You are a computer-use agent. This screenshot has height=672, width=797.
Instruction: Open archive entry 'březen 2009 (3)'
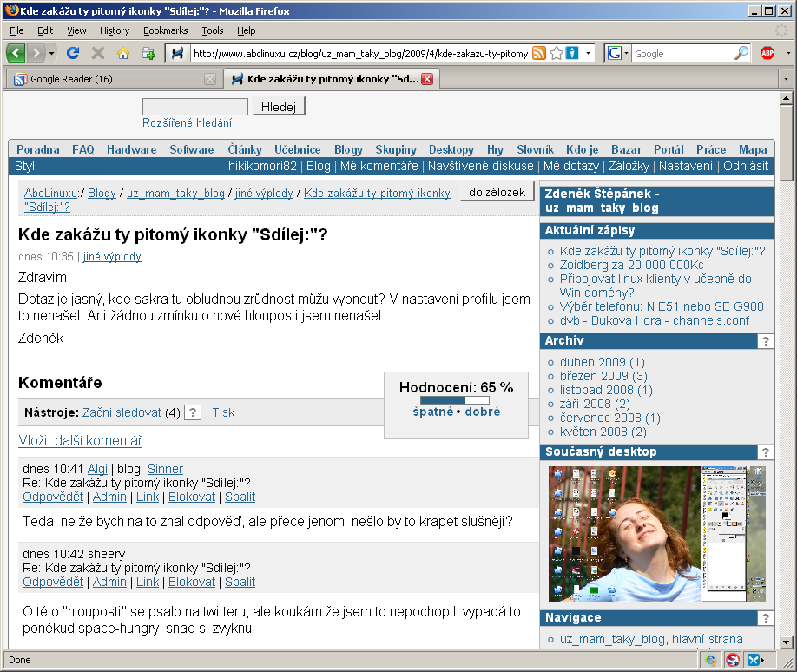click(x=603, y=376)
